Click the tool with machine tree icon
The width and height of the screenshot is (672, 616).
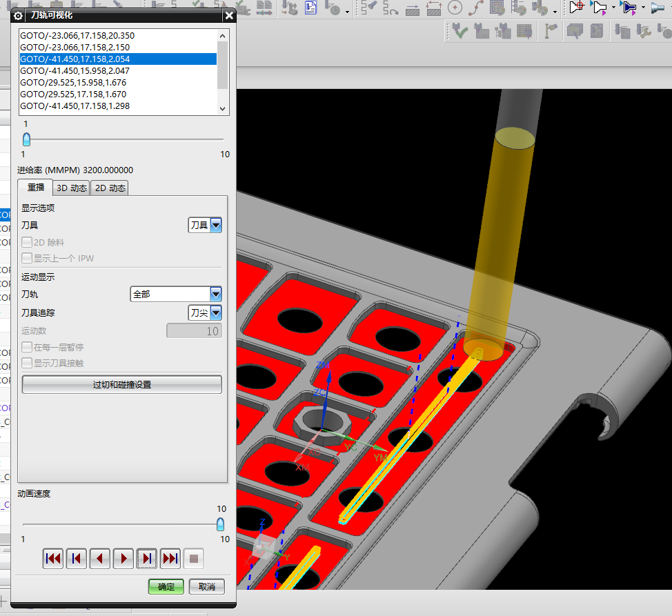tap(503, 31)
